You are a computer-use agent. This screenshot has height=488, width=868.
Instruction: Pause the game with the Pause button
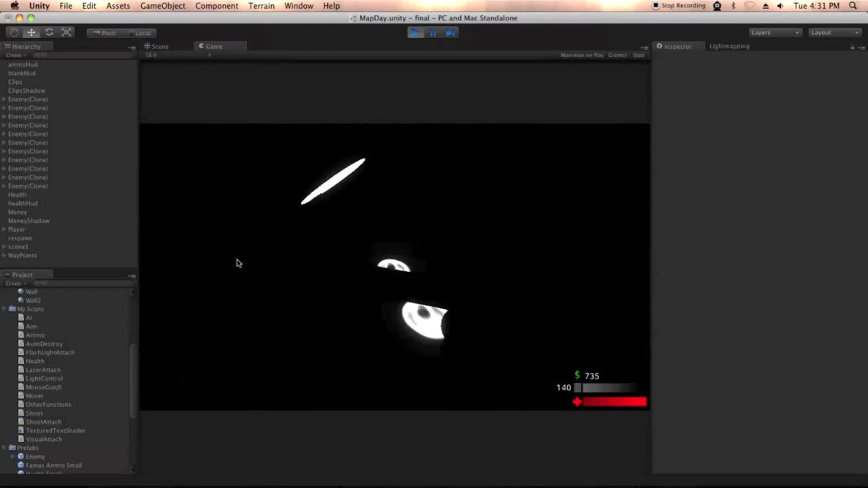[433, 32]
